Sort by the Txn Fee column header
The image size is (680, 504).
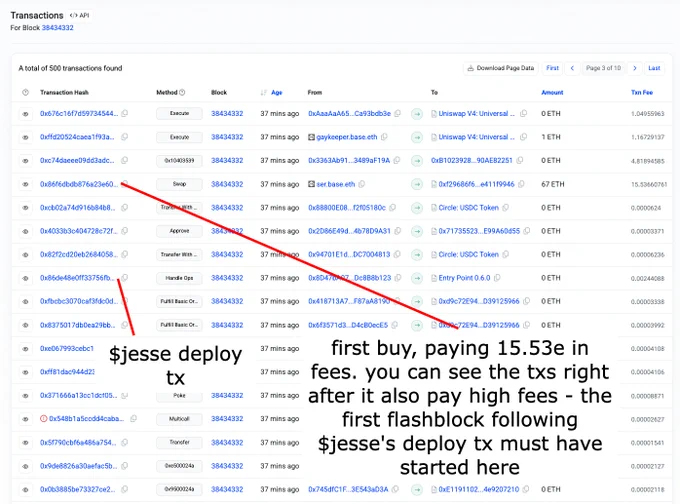click(642, 92)
